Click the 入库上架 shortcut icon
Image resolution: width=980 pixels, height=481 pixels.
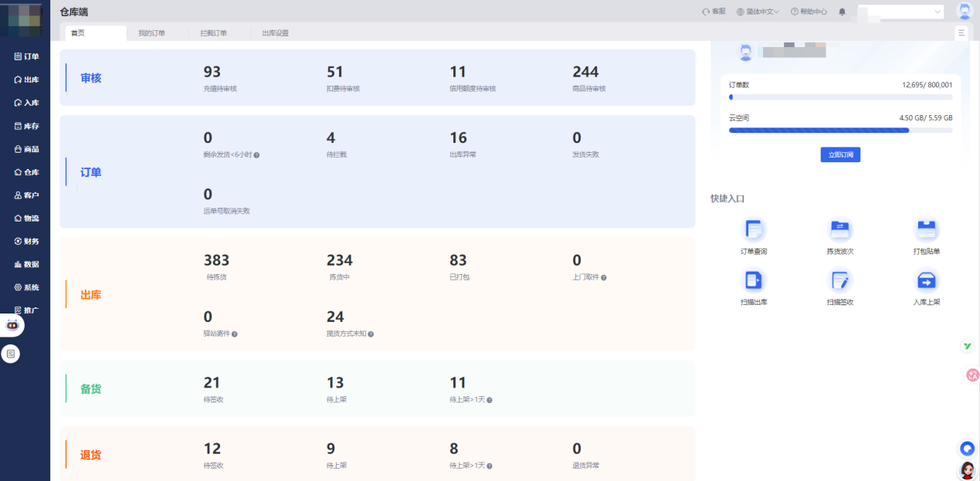pyautogui.click(x=926, y=280)
